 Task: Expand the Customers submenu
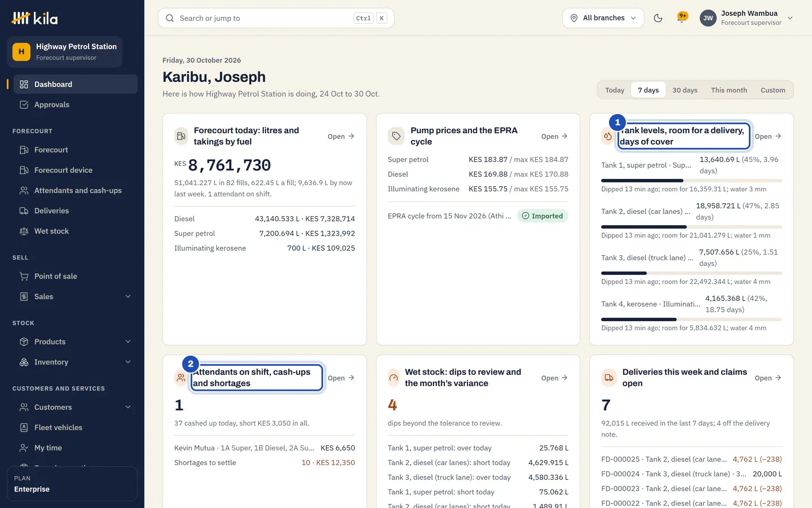coord(128,407)
